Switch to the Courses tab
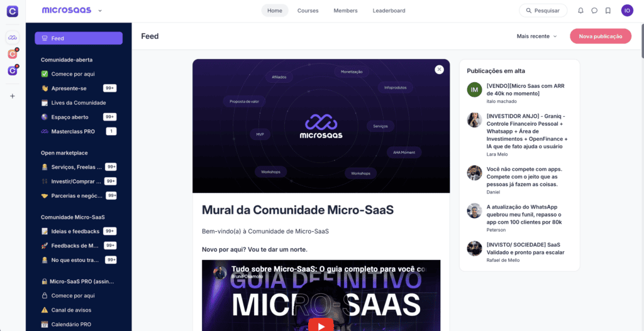 [308, 11]
